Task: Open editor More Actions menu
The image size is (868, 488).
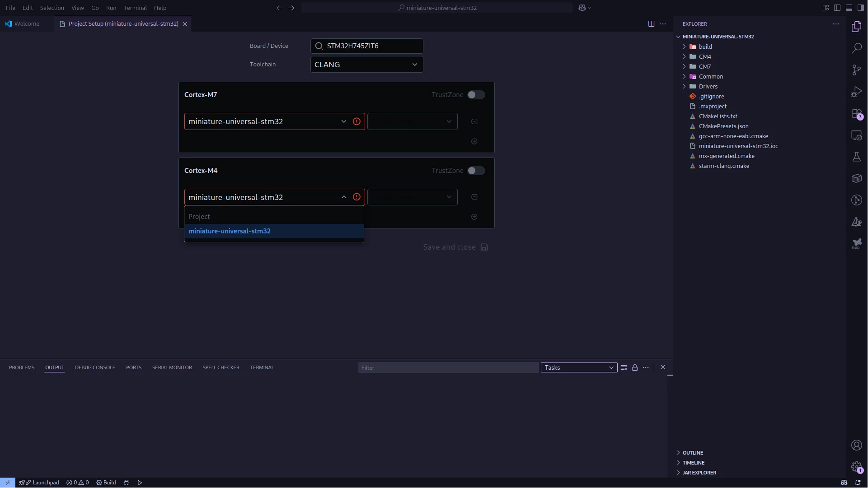Action: [663, 24]
